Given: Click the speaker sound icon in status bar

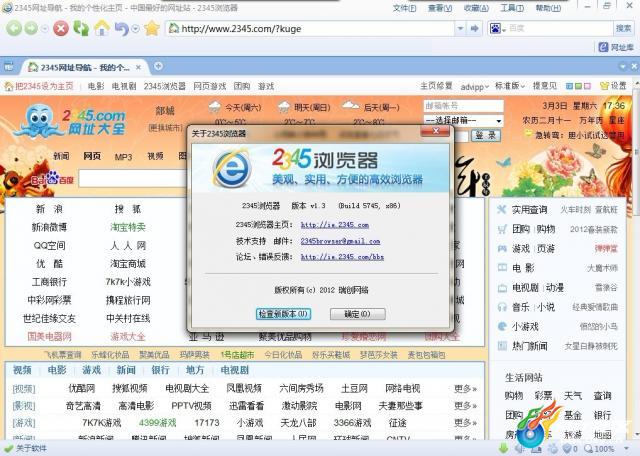Looking at the screenshot, I should click(x=520, y=449).
